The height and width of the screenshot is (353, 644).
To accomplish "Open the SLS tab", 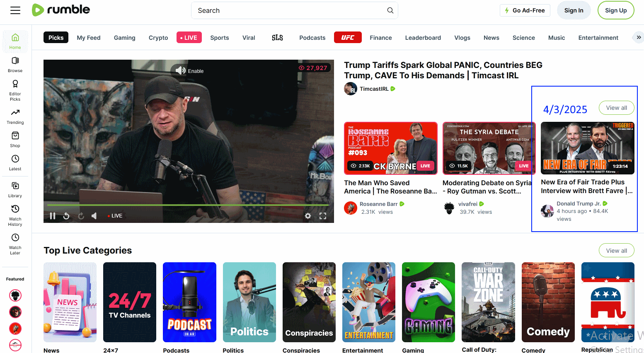I will coord(277,38).
